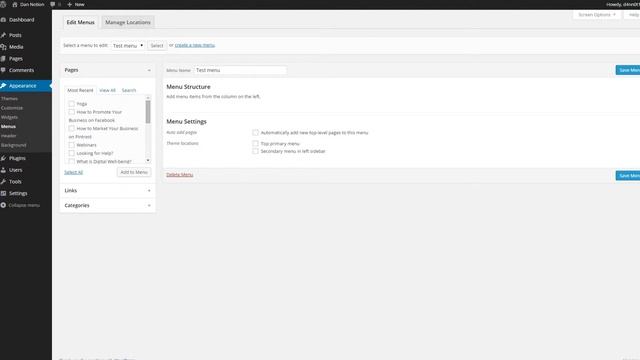Open Dashboard from the sidebar
640x360 pixels.
21,20
